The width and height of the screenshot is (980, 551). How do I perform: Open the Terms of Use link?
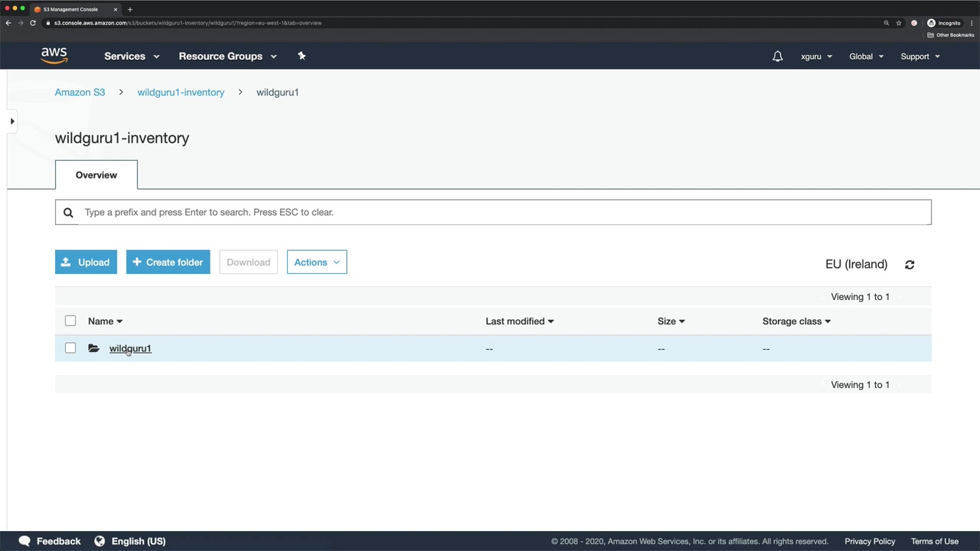(x=935, y=541)
